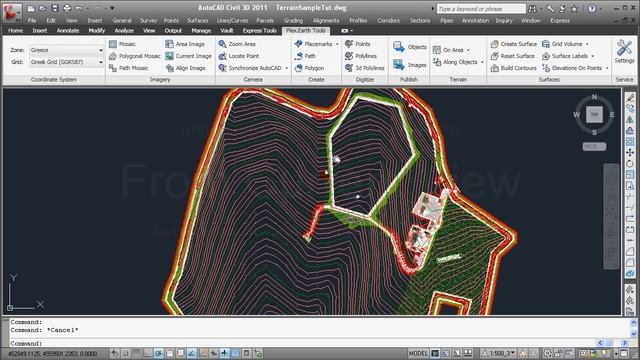Expand the Grid Volume dropdown arrow
This screenshot has height=360, width=640.
tap(587, 44)
